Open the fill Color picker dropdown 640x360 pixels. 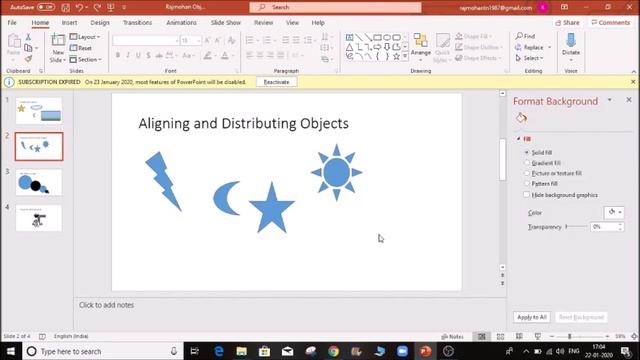click(614, 212)
